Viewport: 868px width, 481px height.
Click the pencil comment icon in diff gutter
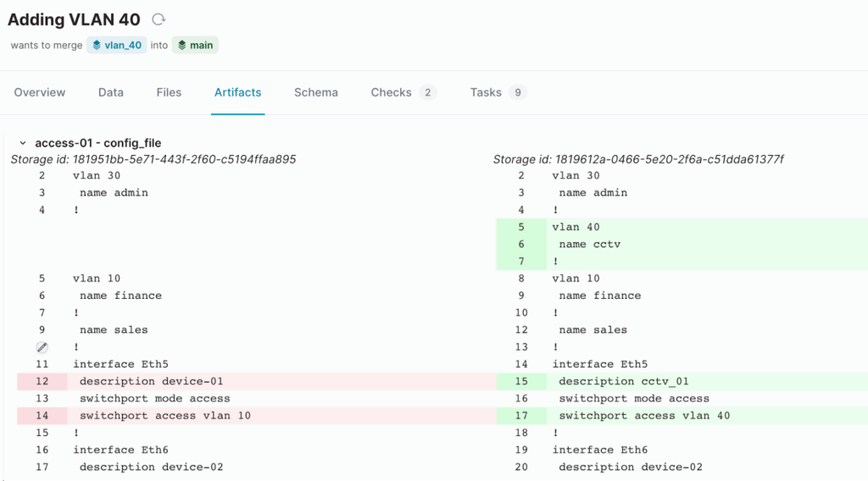42,347
